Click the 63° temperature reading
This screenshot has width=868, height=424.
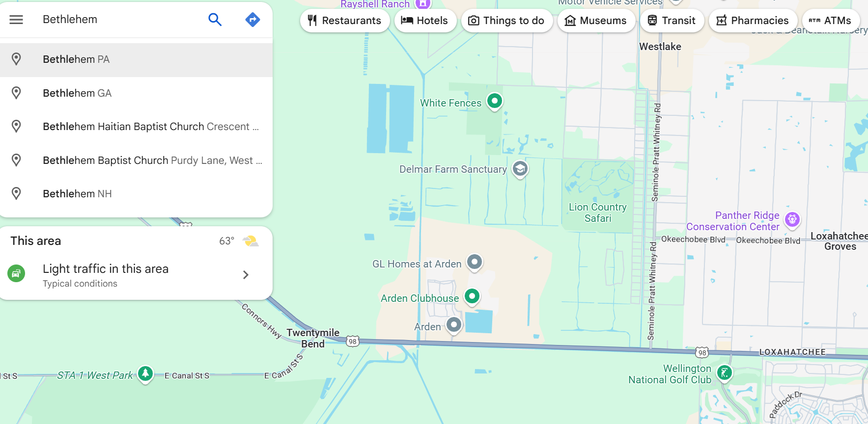226,241
